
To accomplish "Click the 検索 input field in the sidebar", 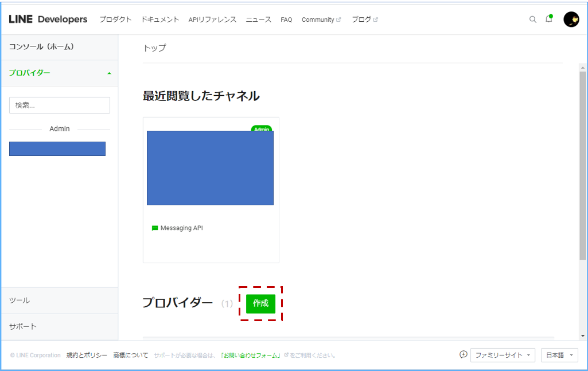I will (x=60, y=105).
